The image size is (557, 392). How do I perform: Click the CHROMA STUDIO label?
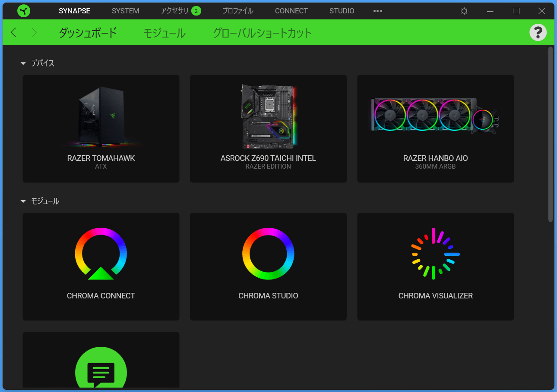click(268, 296)
